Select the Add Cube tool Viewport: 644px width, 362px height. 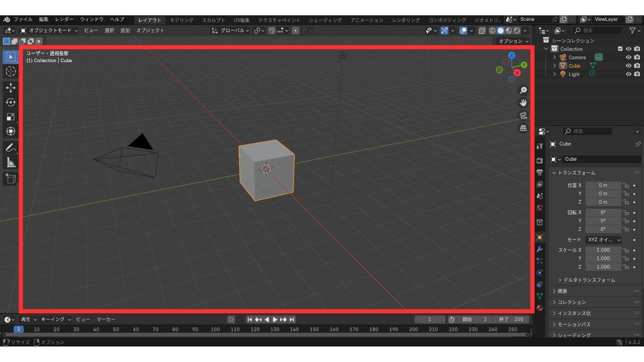coord(10,179)
